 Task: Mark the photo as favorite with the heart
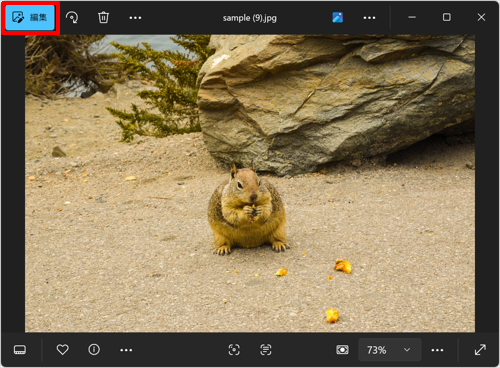pos(62,350)
